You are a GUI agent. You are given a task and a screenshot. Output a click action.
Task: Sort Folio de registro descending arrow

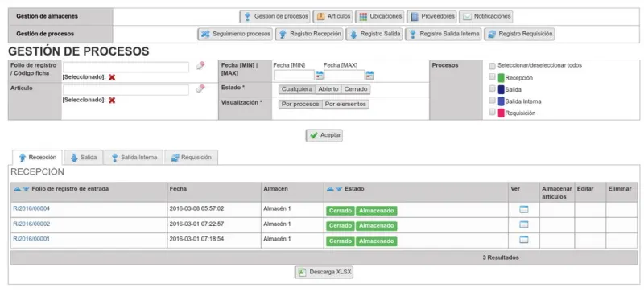[x=26, y=189]
